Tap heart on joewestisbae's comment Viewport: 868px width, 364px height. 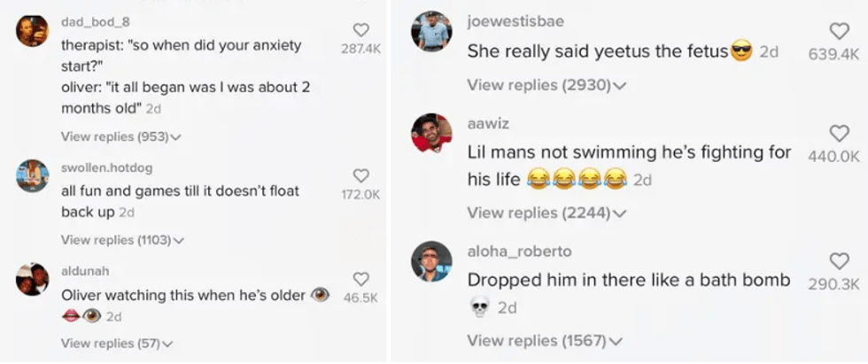coord(839,32)
